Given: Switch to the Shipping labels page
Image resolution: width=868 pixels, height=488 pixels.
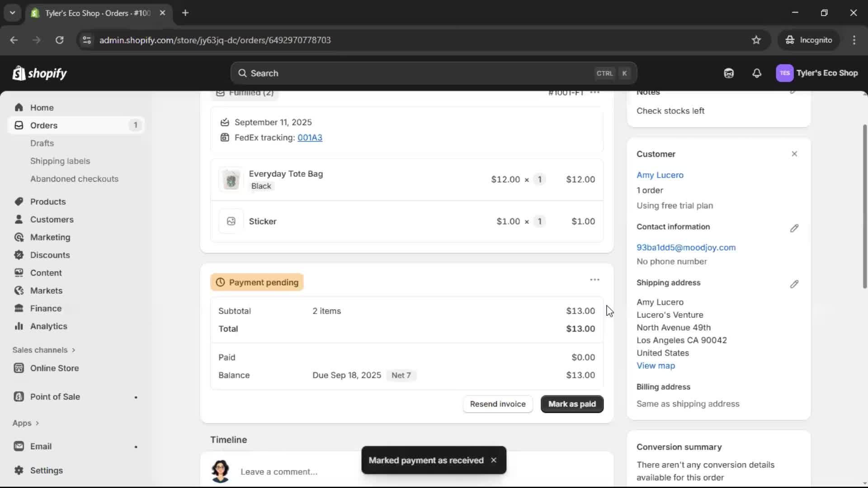Looking at the screenshot, I should pyautogui.click(x=60, y=160).
